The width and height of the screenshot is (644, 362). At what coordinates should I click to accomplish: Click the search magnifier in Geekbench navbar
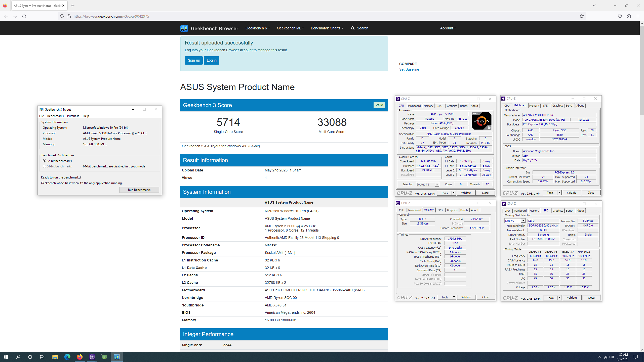pos(353,28)
